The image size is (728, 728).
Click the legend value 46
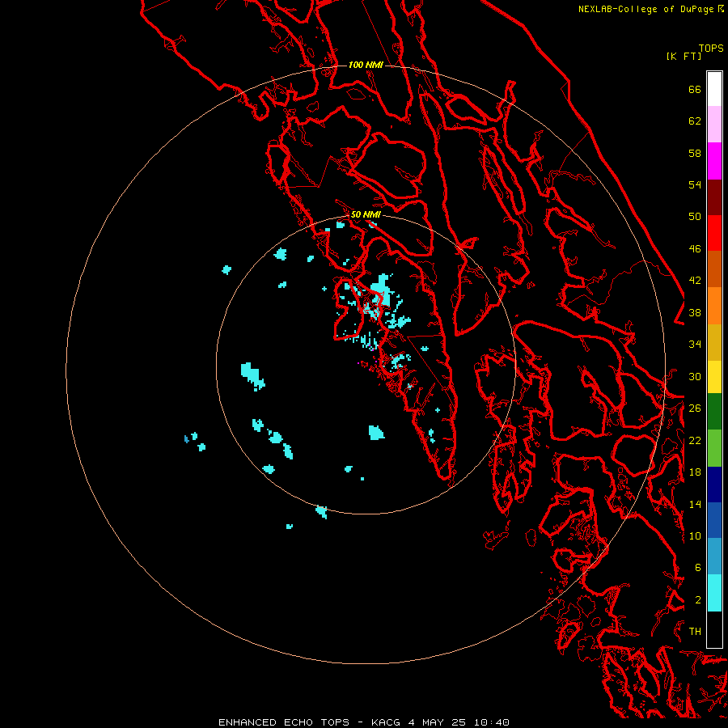695,249
